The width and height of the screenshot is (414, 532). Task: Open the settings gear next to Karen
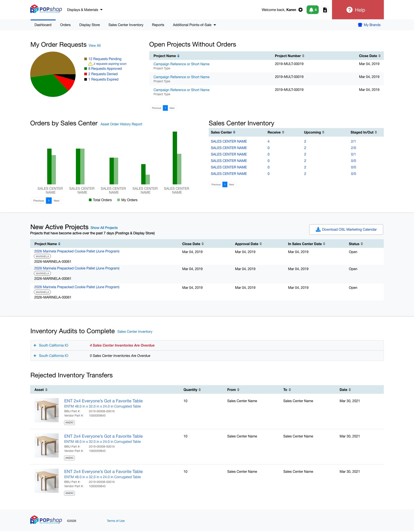click(300, 10)
